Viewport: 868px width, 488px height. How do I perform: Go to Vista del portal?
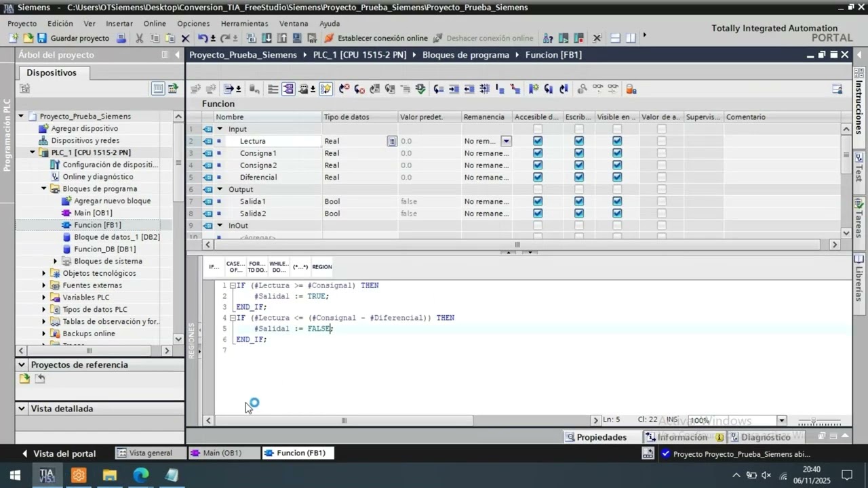tap(59, 453)
